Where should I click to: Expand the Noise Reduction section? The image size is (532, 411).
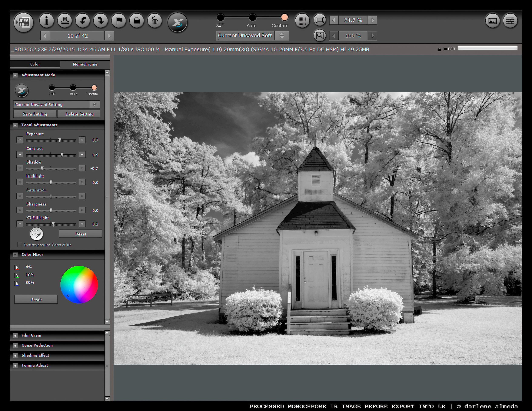(15, 345)
